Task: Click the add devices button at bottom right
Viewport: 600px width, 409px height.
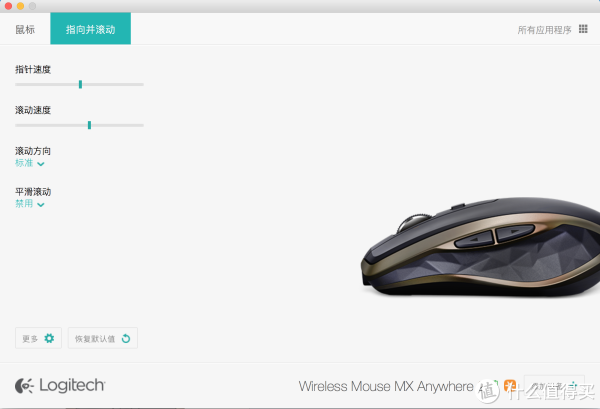Action: [554, 385]
